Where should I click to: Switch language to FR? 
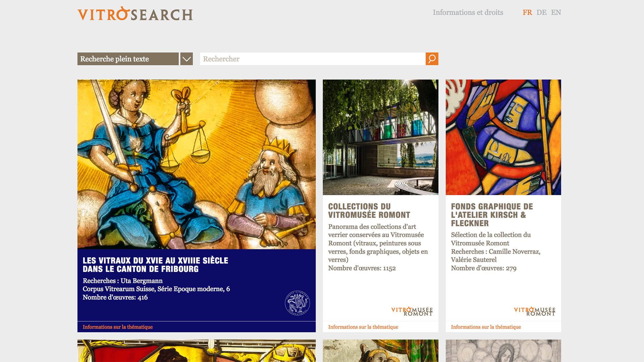(527, 12)
